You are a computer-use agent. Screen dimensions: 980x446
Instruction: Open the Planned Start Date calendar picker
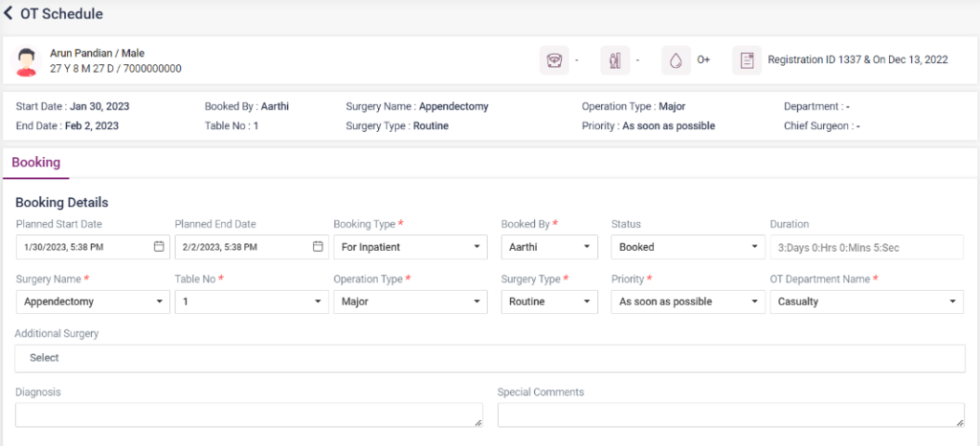159,247
